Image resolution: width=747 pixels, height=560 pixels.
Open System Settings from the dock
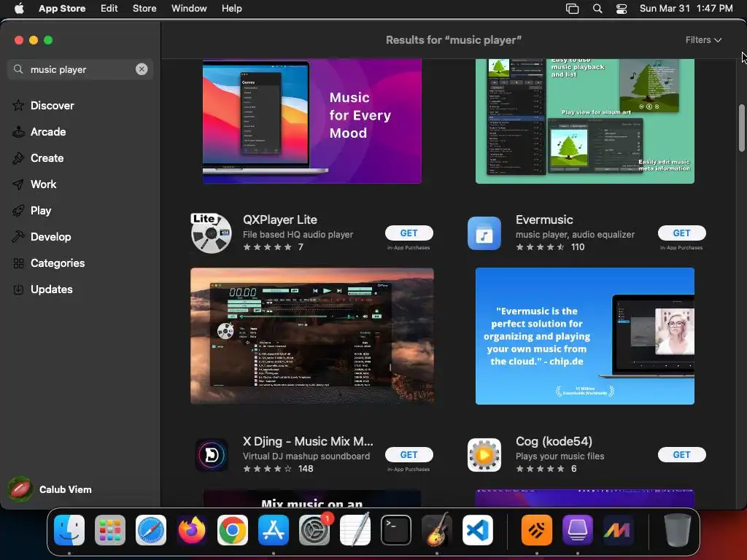[x=314, y=530]
